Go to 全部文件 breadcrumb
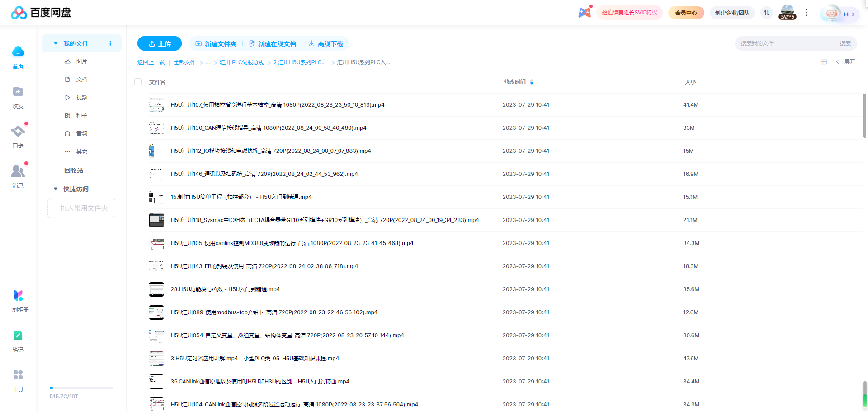 pyautogui.click(x=185, y=62)
